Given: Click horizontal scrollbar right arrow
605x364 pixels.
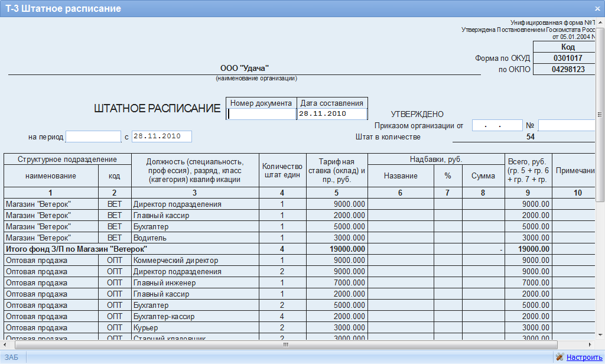Looking at the screenshot, I should (591, 344).
